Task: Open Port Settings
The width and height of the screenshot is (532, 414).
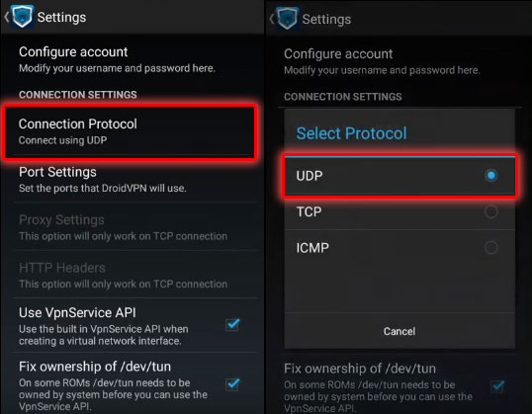Action: click(134, 180)
